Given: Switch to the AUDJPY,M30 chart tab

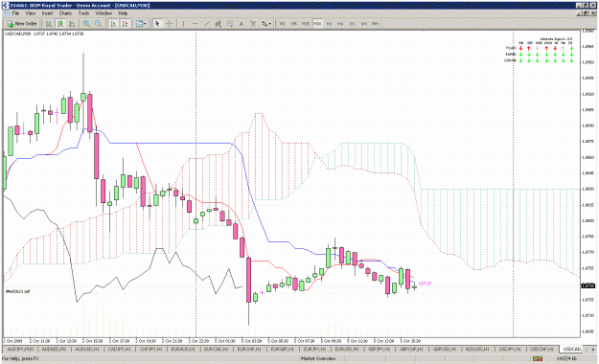Looking at the screenshot, I should point(21,349).
